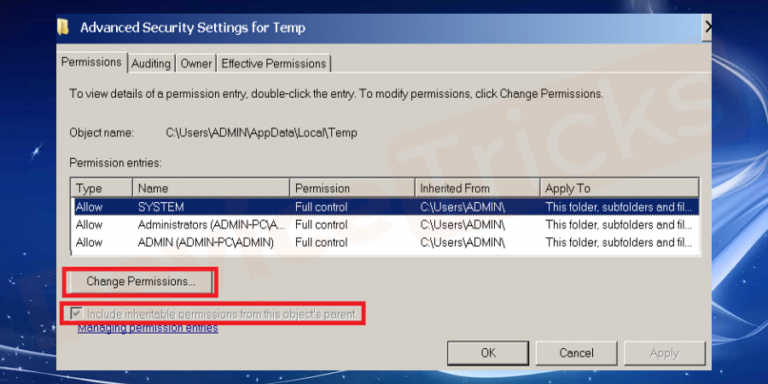Click the Apply To column header
The height and width of the screenshot is (384, 768).
[x=619, y=189]
